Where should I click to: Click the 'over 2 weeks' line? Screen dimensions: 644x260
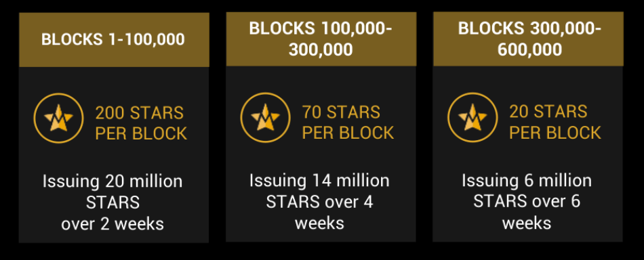pyautogui.click(x=113, y=224)
